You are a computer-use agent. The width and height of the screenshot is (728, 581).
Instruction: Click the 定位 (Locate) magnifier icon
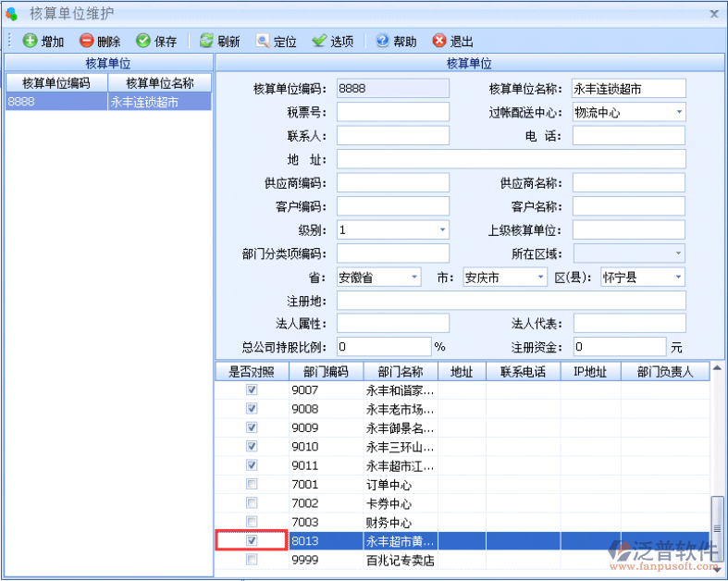pos(263,41)
